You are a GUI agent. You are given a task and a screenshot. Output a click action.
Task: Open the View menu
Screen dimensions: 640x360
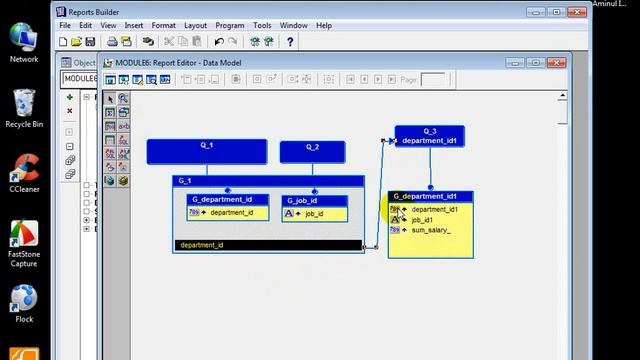pos(108,25)
